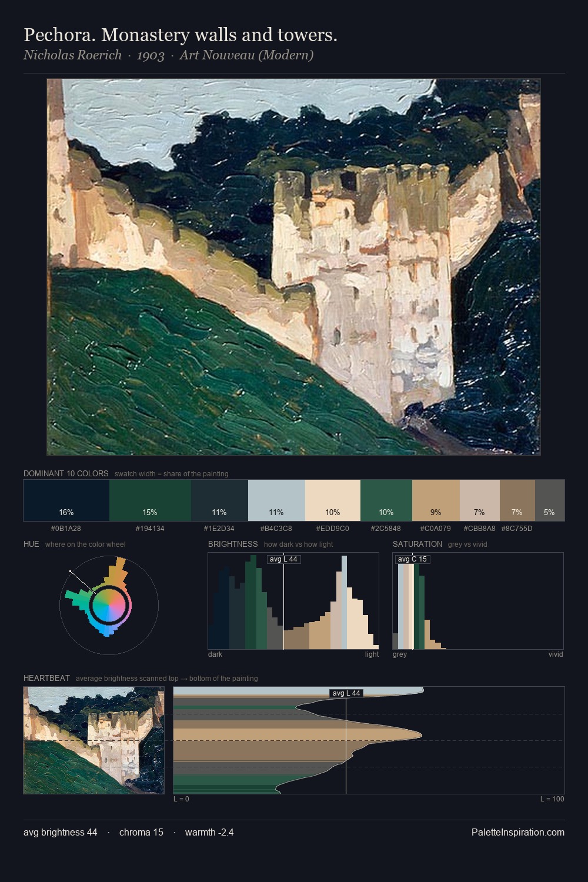This screenshot has height=882, width=588.
Task: Choose the #CBB8A8 beige swatch
Action: [x=479, y=500]
